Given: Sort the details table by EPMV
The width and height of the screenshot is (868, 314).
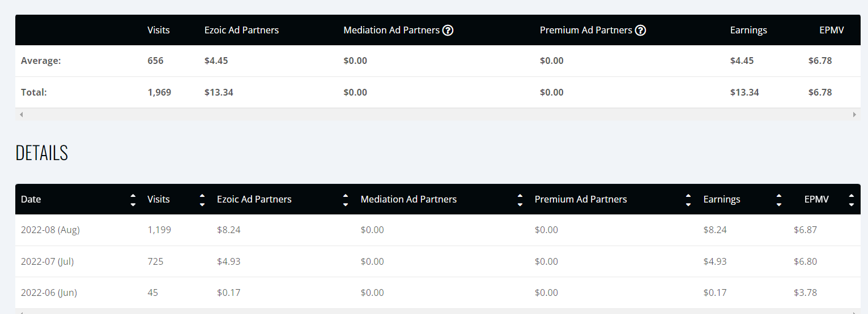Looking at the screenshot, I should point(851,200).
